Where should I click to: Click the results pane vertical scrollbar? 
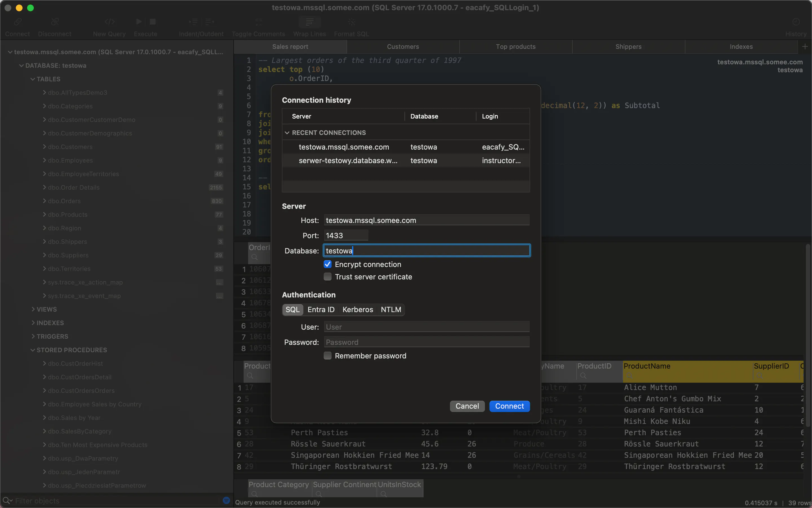pos(808,336)
